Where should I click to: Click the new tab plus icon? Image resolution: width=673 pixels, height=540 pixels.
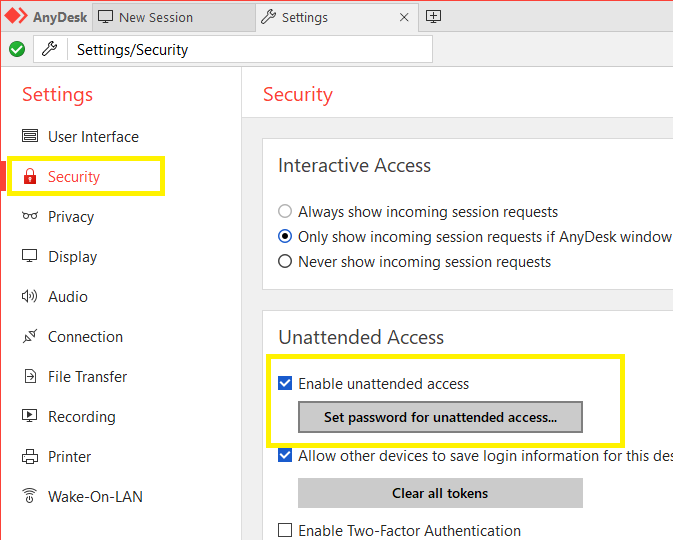pyautogui.click(x=433, y=17)
